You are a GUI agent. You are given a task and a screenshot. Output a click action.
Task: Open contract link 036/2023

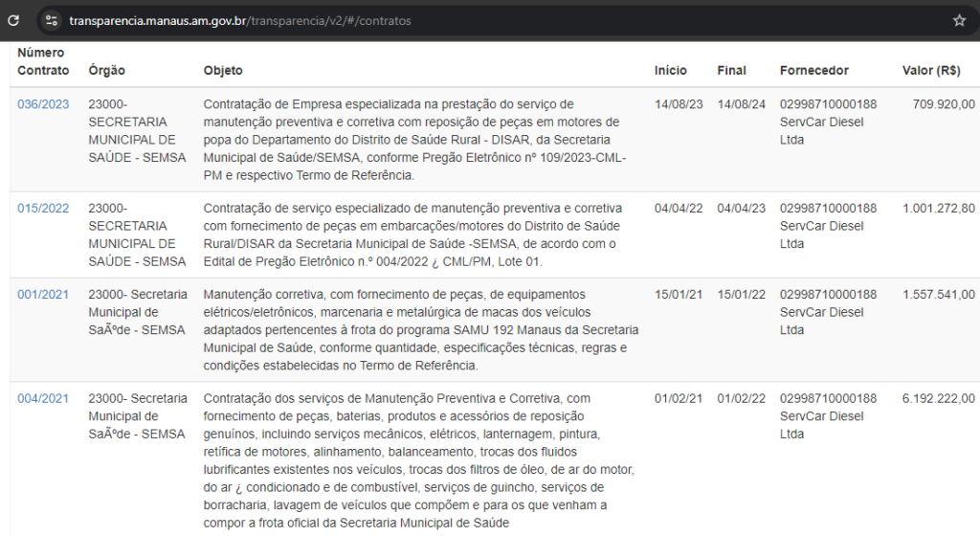43,104
